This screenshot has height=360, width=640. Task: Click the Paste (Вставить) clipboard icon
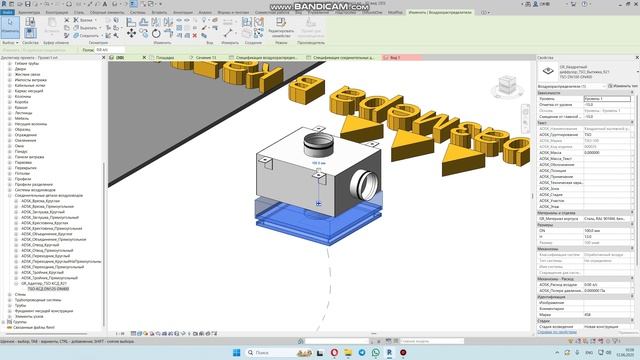coord(52,26)
